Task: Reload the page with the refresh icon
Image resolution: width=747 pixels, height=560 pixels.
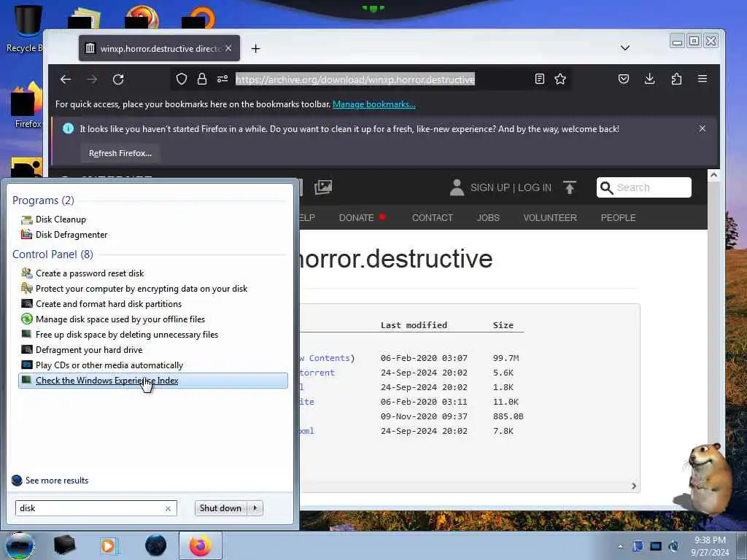Action: pos(118,79)
